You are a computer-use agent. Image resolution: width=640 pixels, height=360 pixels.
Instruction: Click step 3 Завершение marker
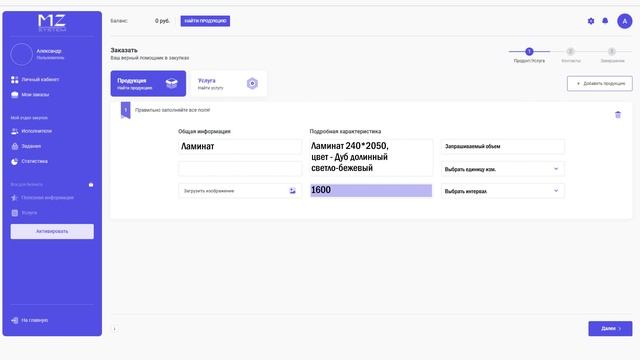[612, 51]
